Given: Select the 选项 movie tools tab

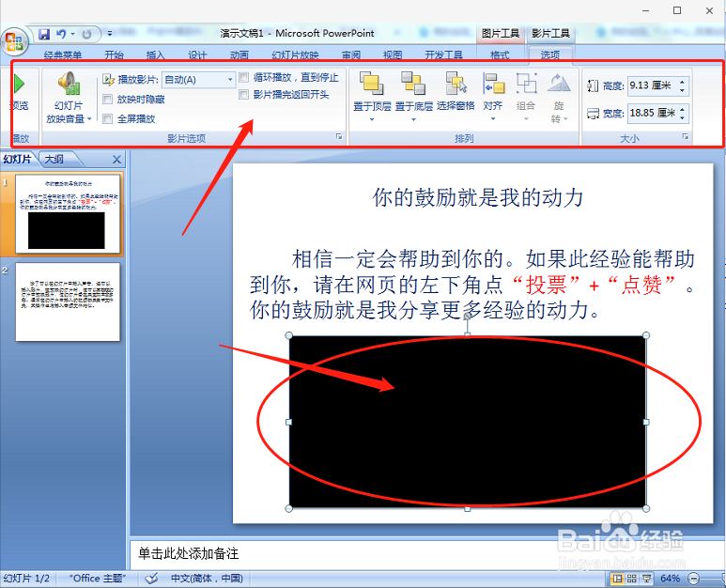Looking at the screenshot, I should point(550,54).
